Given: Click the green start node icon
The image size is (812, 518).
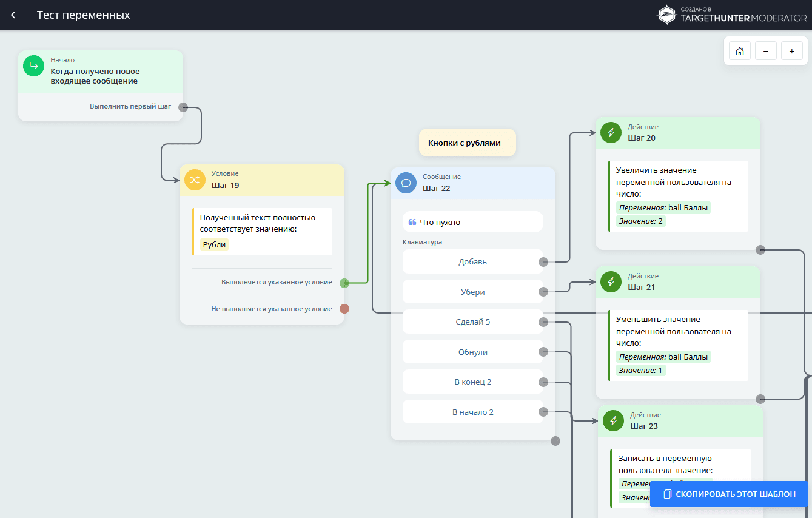Looking at the screenshot, I should coord(34,66).
